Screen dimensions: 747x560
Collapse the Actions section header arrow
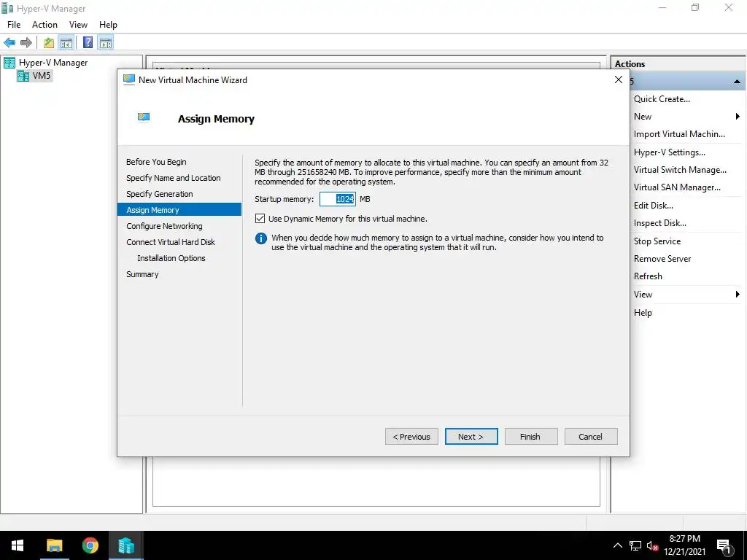coord(737,82)
